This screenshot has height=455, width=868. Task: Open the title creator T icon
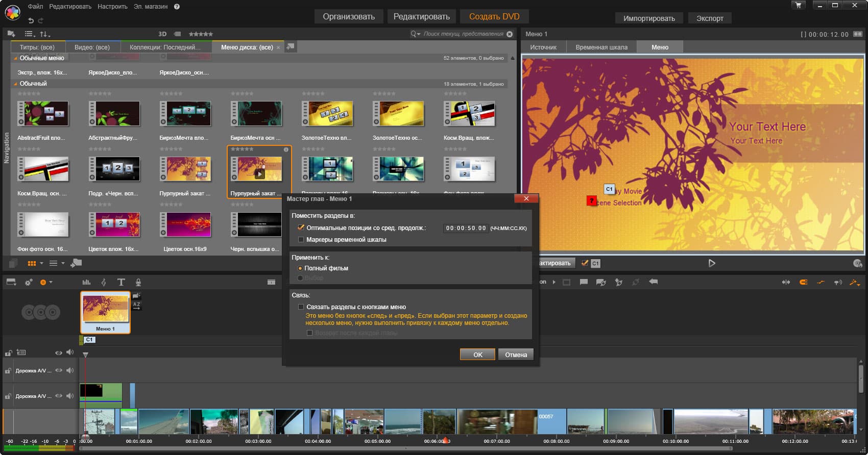[121, 282]
